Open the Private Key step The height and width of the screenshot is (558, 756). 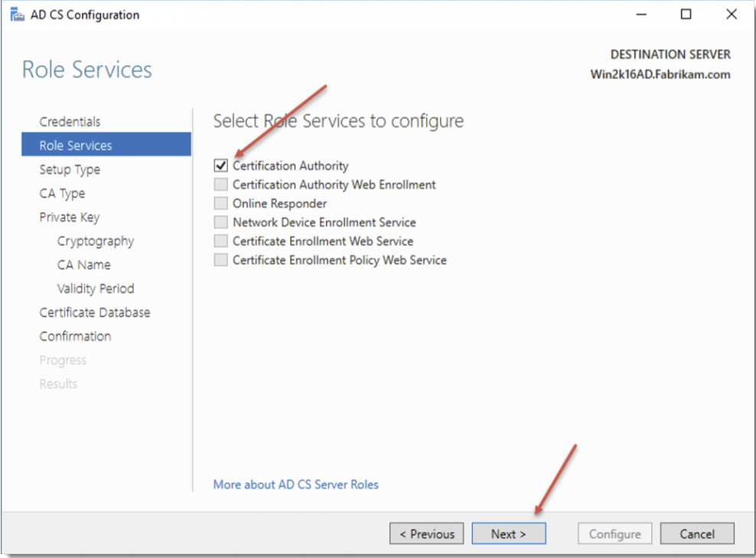[x=70, y=217]
